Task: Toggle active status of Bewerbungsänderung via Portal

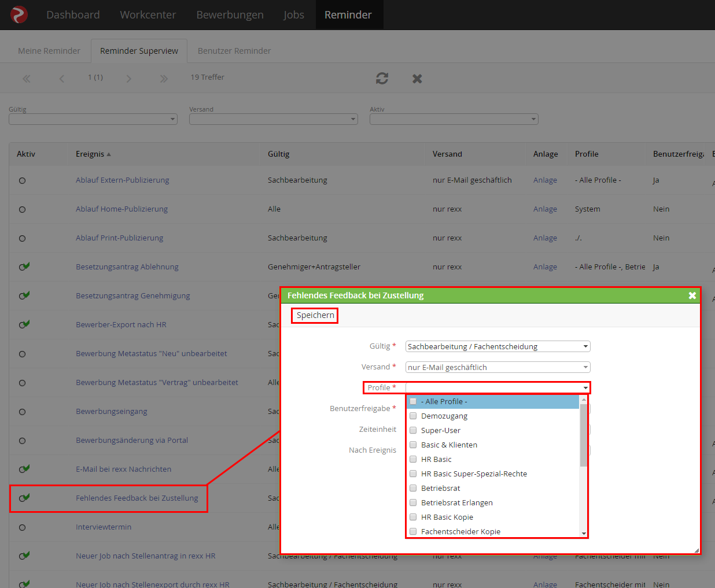Action: click(22, 441)
